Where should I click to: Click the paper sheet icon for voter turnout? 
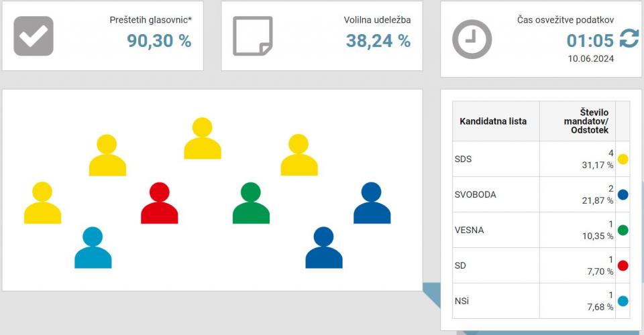(252, 36)
